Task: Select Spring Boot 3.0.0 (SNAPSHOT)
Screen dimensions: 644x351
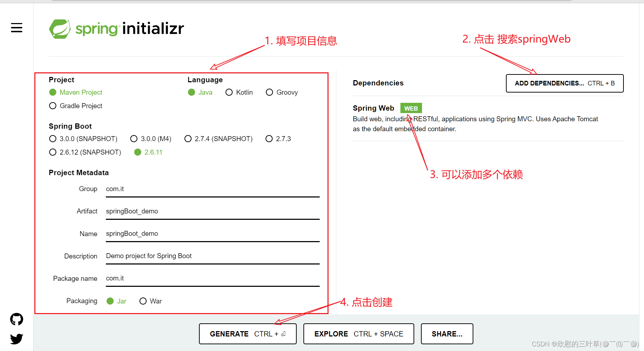Action: pos(83,139)
